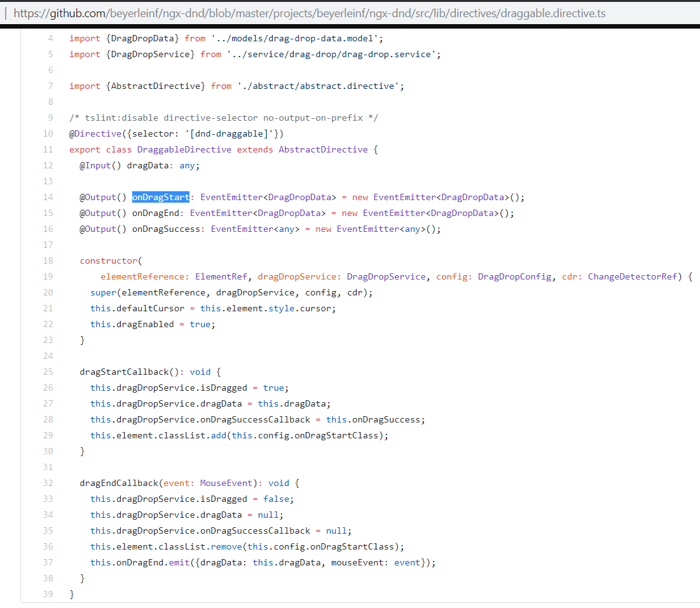Click the DraggableDirective class name

click(184, 149)
